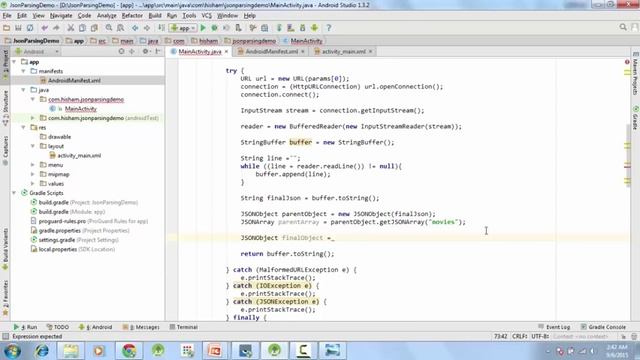The width and height of the screenshot is (640, 360).
Task: Expand the androidTest package node
Action: (x=33, y=118)
